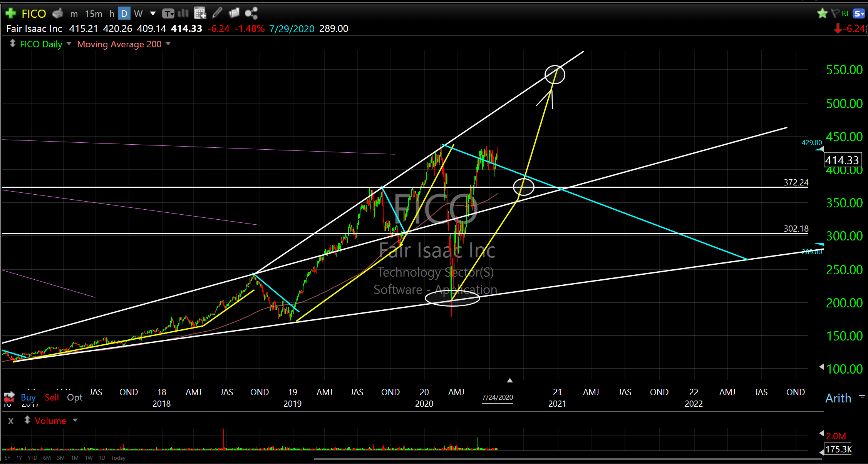Click the Buy button
Screen dimensions: 868x464
tap(28, 397)
